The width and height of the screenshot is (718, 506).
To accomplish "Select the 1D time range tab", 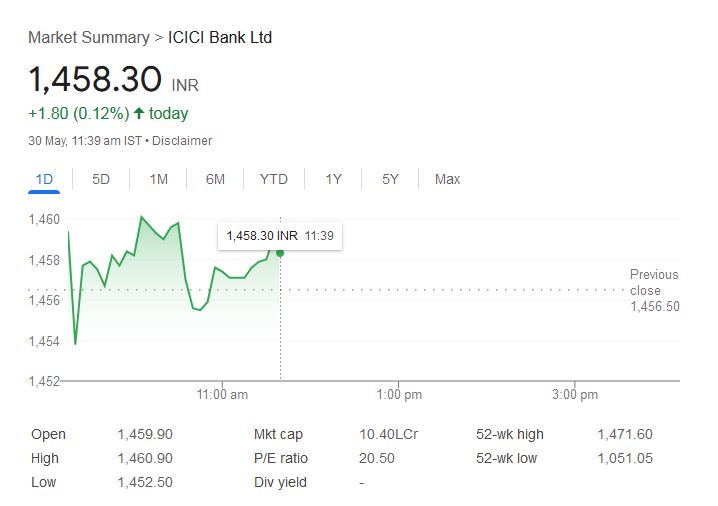I will point(44,179).
